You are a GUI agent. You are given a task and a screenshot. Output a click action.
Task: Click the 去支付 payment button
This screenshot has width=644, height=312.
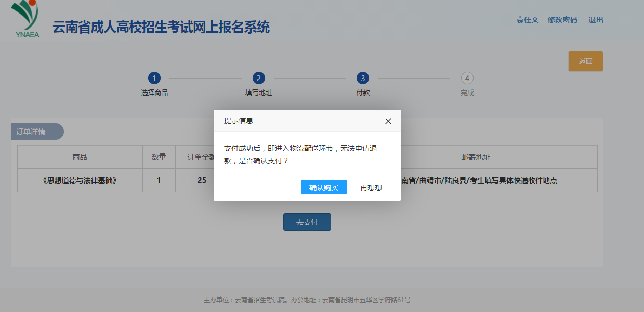pyautogui.click(x=307, y=222)
